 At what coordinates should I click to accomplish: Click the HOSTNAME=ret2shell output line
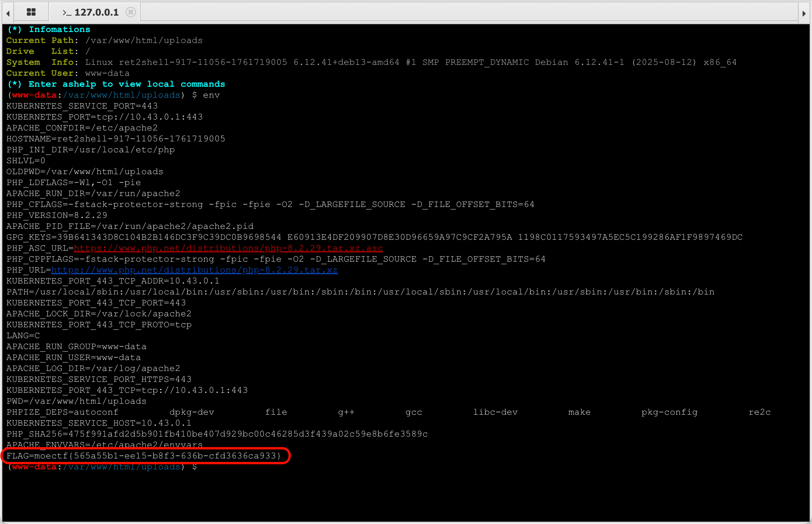pyautogui.click(x=116, y=139)
